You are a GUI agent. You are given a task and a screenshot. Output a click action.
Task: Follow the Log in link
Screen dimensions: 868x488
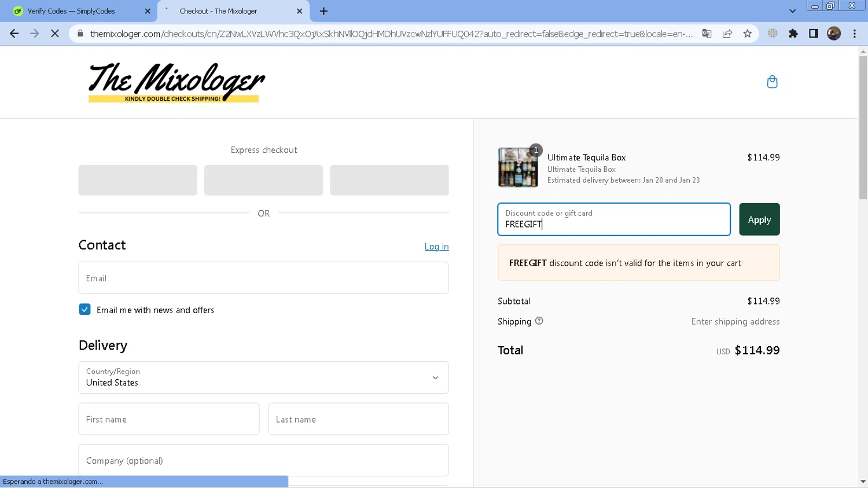(436, 247)
